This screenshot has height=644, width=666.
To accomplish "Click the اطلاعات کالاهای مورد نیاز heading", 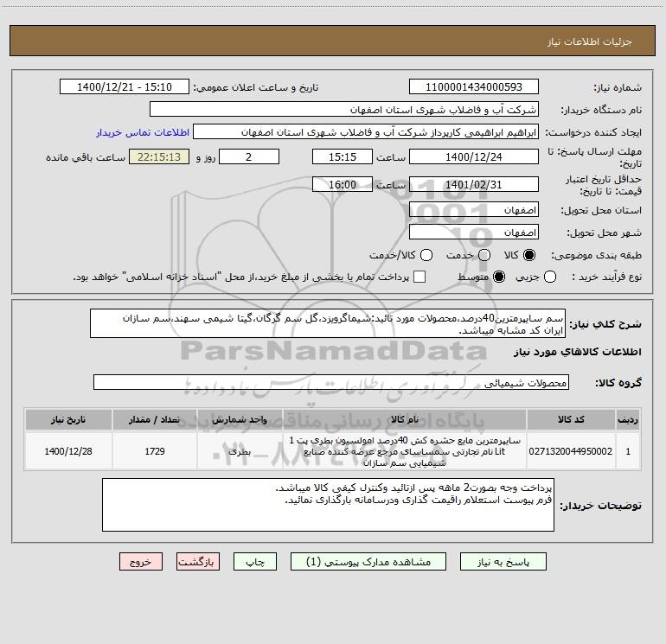I will tap(578, 352).
